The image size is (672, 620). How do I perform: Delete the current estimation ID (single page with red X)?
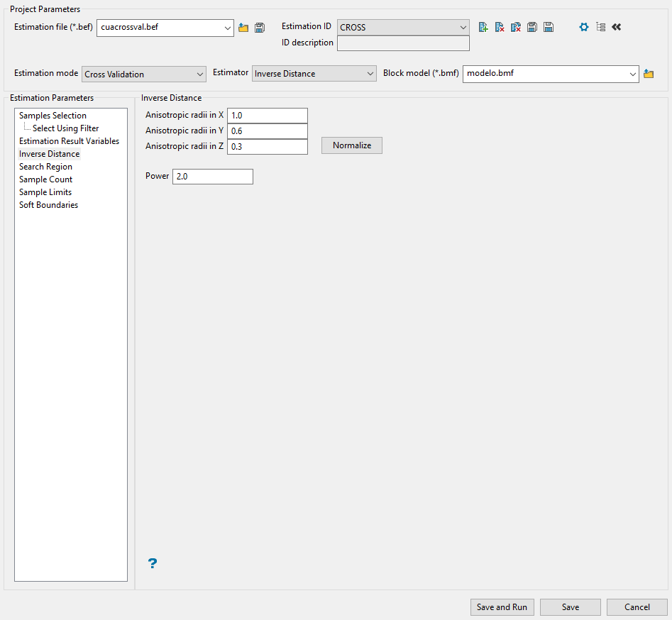tap(500, 27)
